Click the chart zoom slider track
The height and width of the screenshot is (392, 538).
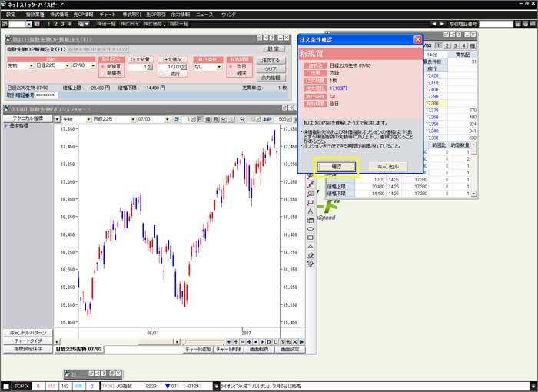(203, 341)
